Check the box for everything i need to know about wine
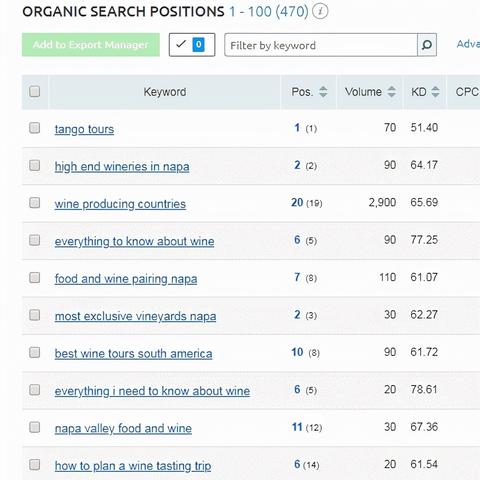Screen dimensions: 480x480 pyautogui.click(x=34, y=390)
